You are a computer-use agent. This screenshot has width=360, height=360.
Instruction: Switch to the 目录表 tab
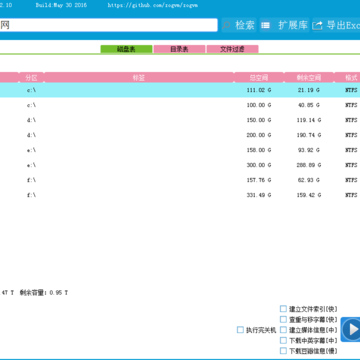pyautogui.click(x=179, y=49)
